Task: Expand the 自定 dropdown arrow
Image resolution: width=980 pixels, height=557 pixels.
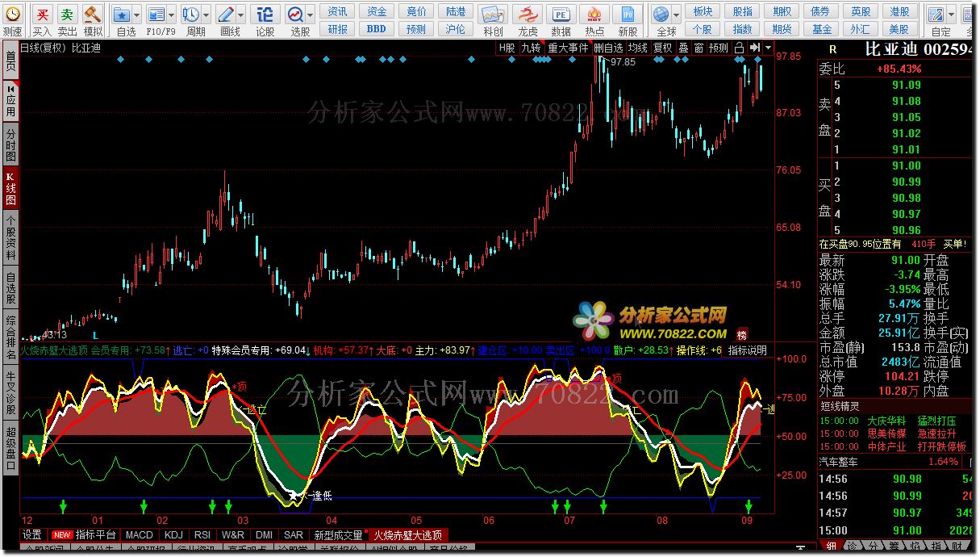Action: (x=951, y=15)
